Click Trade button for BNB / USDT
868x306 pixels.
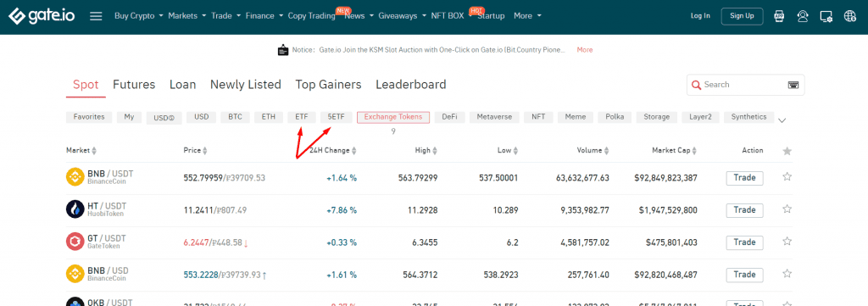pyautogui.click(x=744, y=178)
